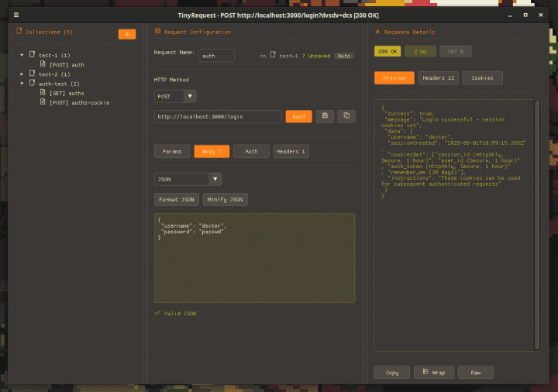The width and height of the screenshot is (558, 392).
Task: Click the request URL input field
Action: point(218,116)
